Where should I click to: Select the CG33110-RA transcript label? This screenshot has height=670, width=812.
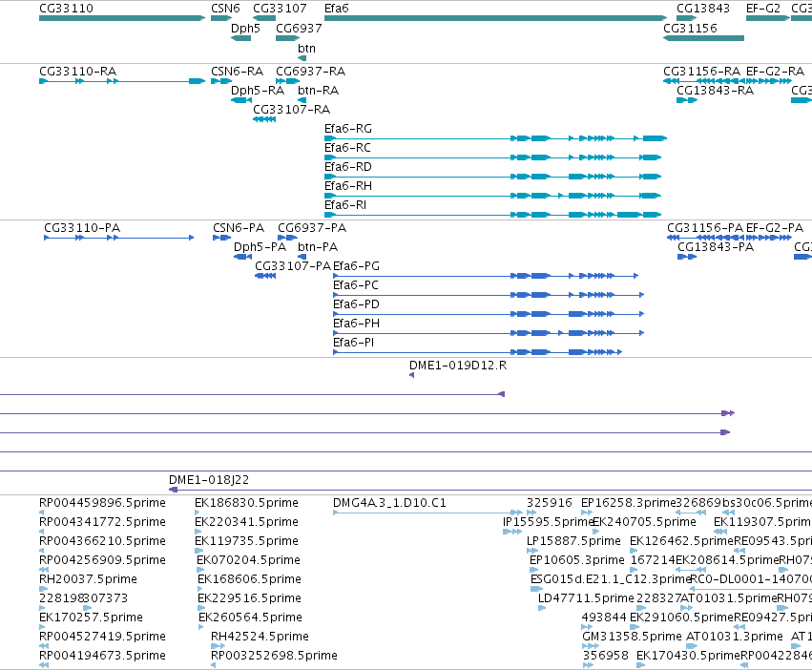pos(77,71)
